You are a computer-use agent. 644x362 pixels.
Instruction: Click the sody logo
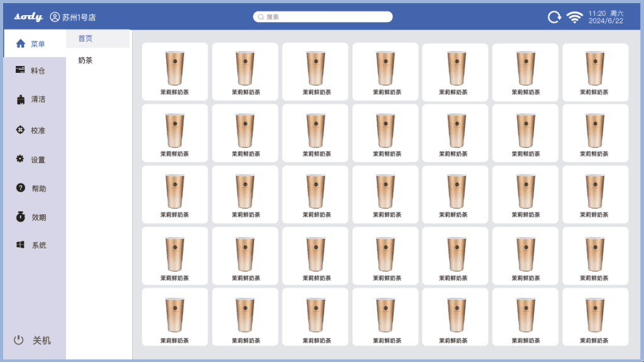(x=28, y=17)
